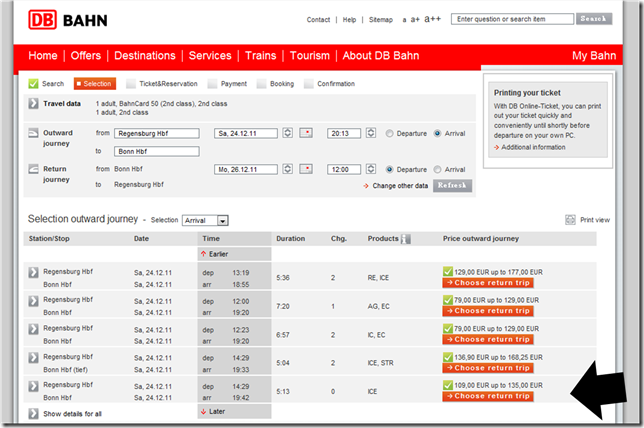The height and width of the screenshot is (428, 644).
Task: Click the Print view link text
Action: point(595,220)
